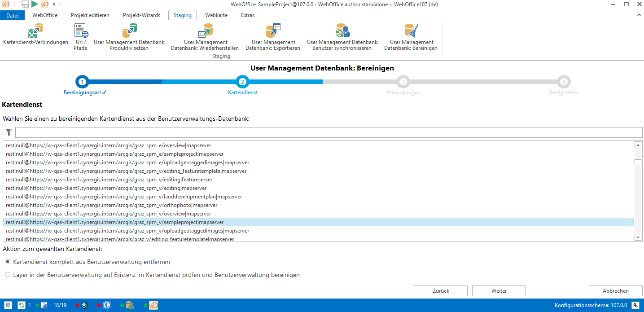Screen dimensions: 644x312
Task: Click the green play button in title bar
Action: coord(35,4)
